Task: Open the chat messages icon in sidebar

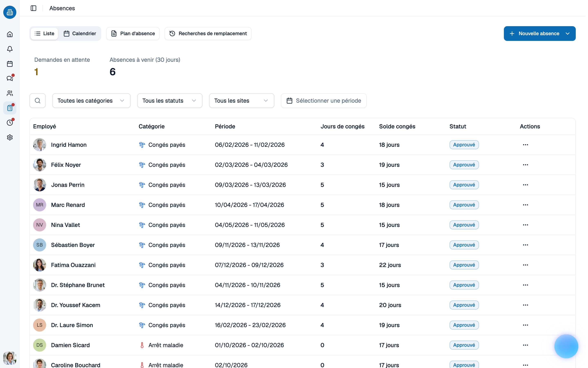Action: pyautogui.click(x=10, y=78)
